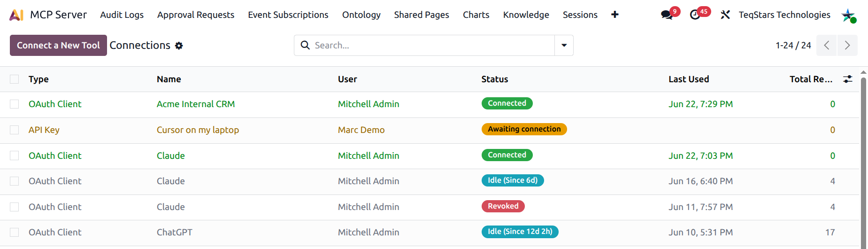868x249 pixels.
Task: Check the connected Claude row checkbox
Action: point(15,156)
